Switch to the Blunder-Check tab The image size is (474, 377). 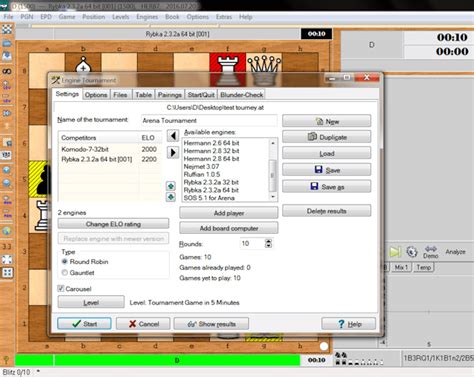pos(242,95)
